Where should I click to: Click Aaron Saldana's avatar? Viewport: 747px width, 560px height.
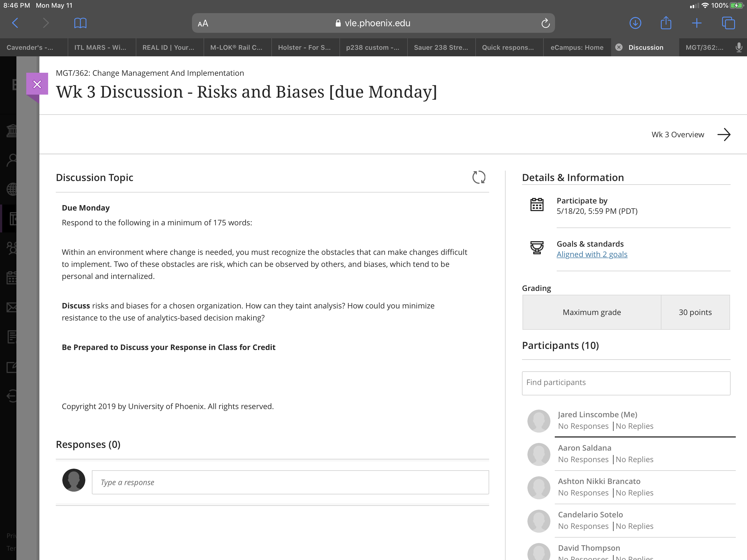click(x=539, y=454)
